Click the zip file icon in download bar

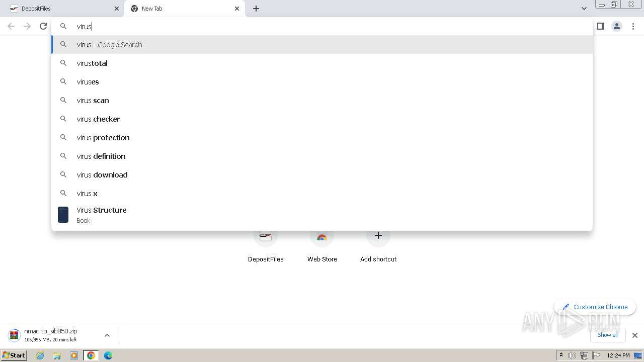pos(14,335)
